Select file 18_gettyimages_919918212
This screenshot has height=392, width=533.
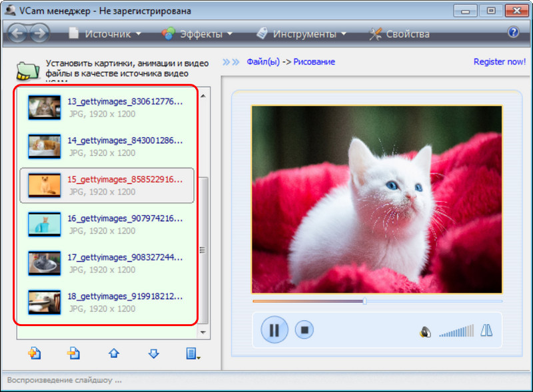tap(107, 302)
